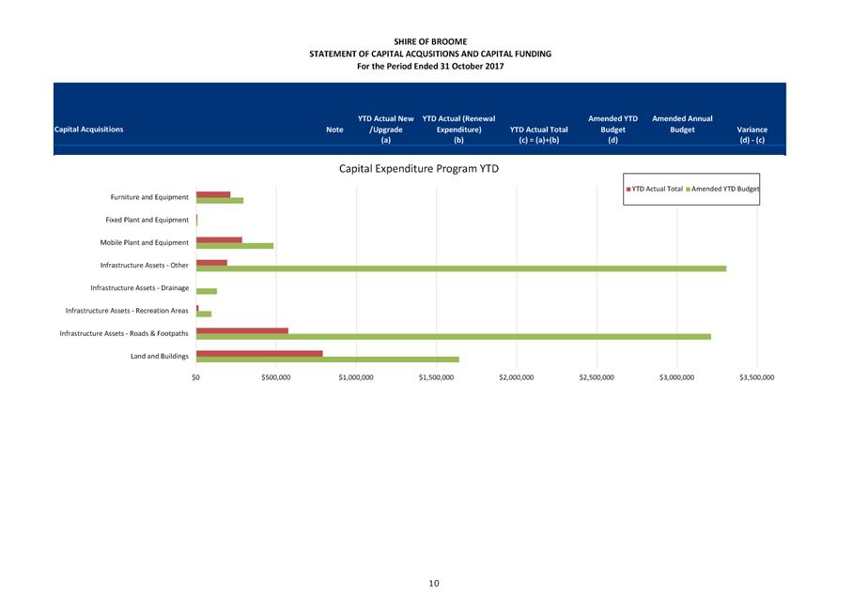Click the 'Capital Expenditure Program YTD' chart title
This screenshot has height=613, width=868.
click(419, 169)
